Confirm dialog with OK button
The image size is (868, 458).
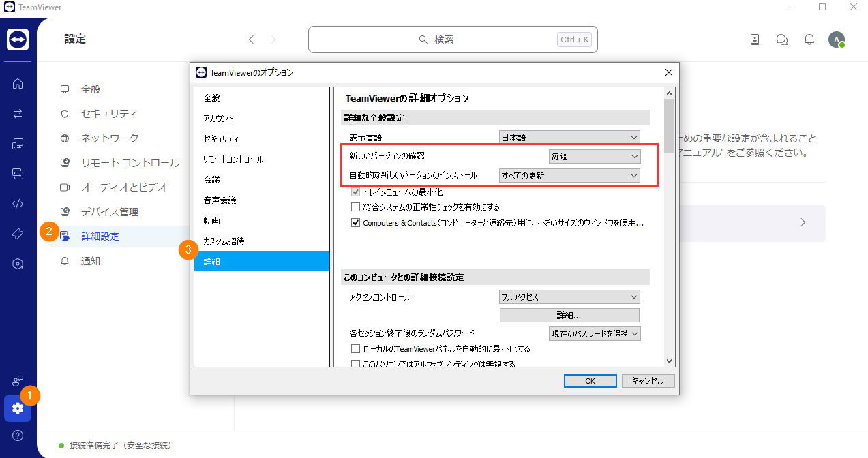pos(590,381)
